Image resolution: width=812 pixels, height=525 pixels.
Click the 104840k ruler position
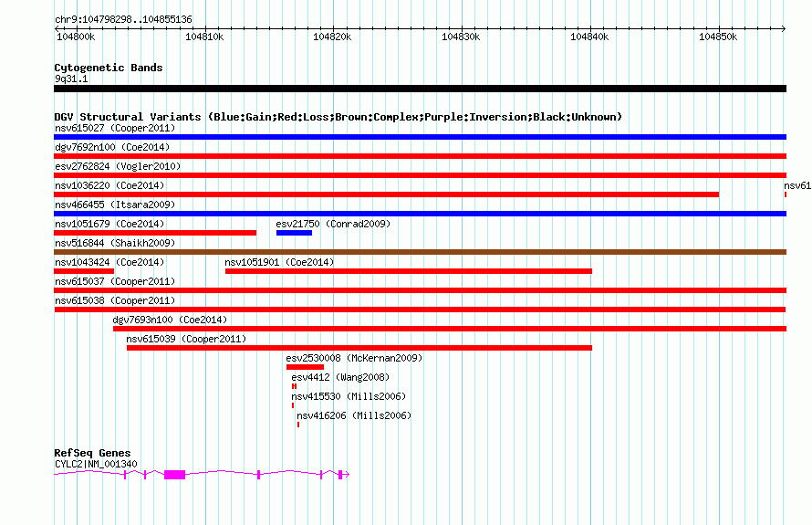pyautogui.click(x=589, y=37)
